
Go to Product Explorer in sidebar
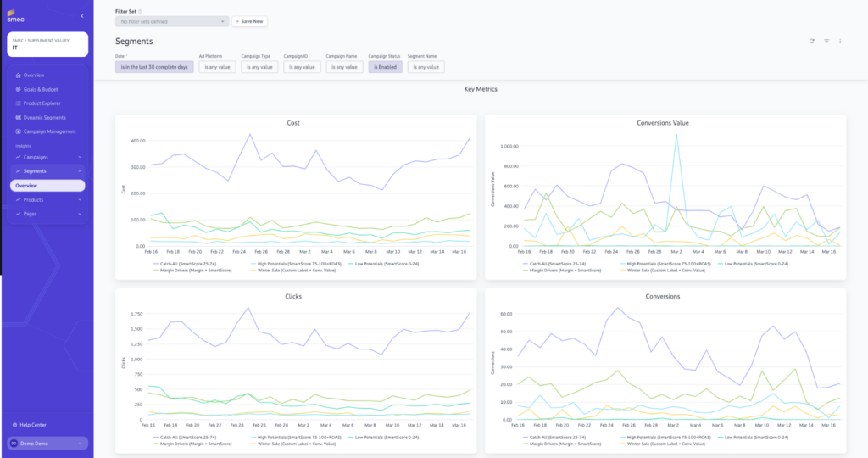point(43,103)
